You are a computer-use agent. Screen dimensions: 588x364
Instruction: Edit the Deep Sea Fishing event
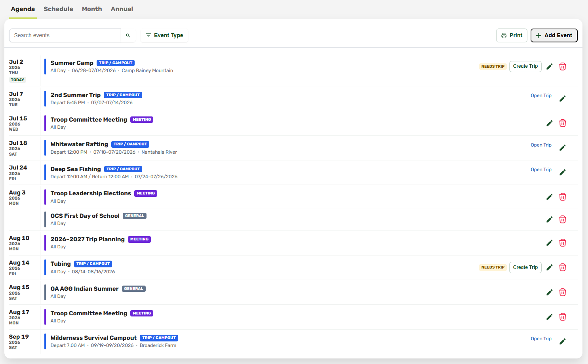coord(562,172)
